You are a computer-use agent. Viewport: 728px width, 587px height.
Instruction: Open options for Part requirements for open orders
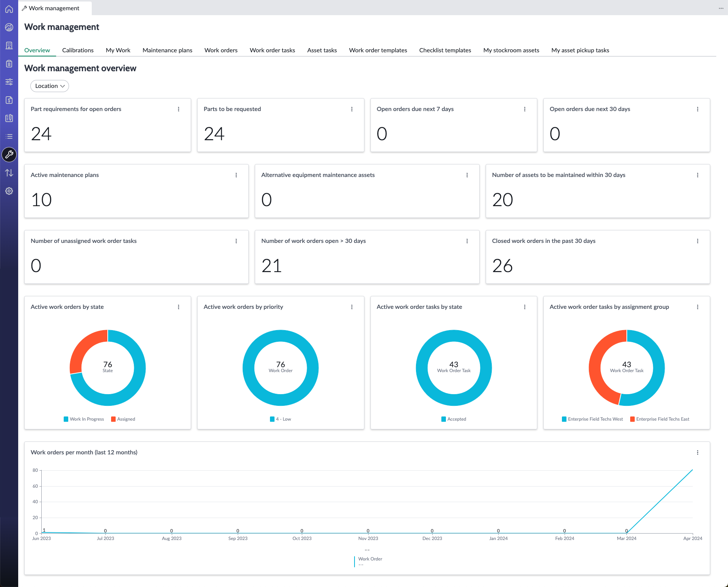coord(179,109)
